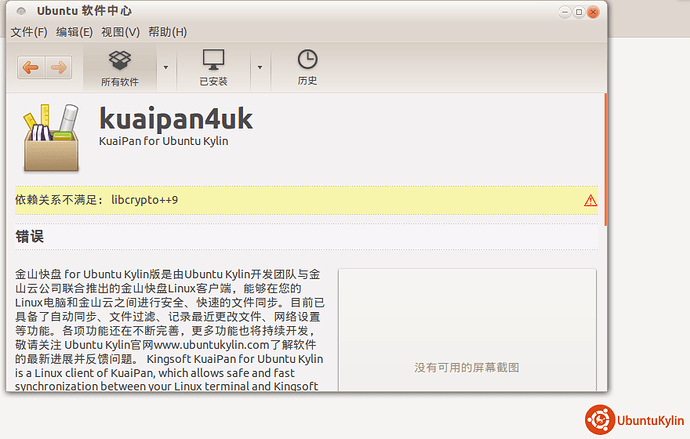The height and width of the screenshot is (439, 690).
Task: Click the www.ubuntukylin.com text in description
Action: pos(211,345)
